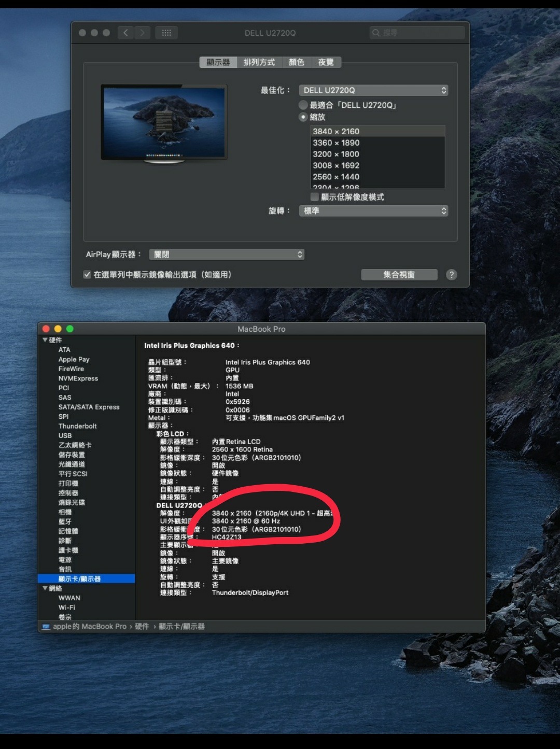Select 相機 in sidebar
This screenshot has height=749, width=560.
(65, 512)
